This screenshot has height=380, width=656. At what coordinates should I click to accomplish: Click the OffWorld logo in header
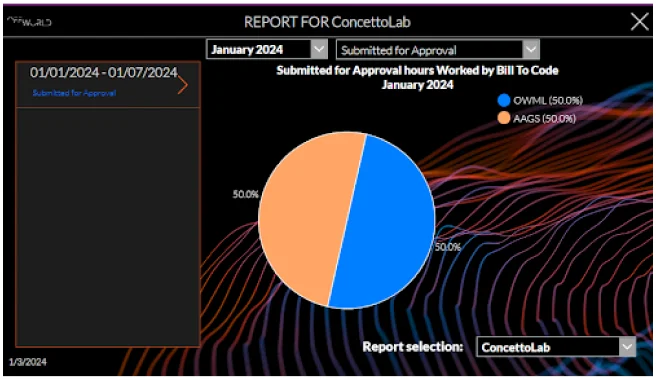[30, 22]
